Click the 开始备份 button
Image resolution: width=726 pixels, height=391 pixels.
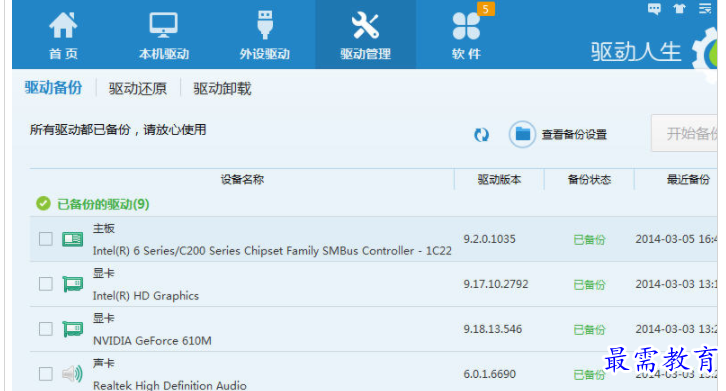[684, 133]
